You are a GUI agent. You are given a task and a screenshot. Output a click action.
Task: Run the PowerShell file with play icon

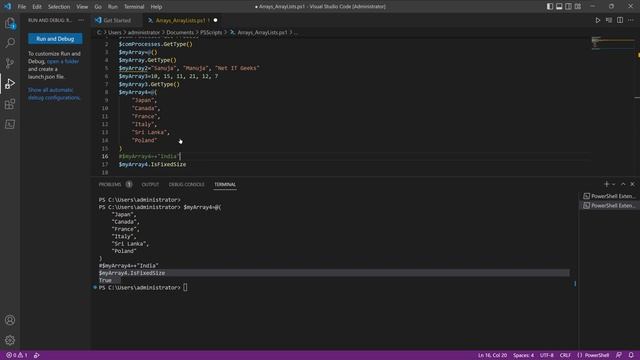[x=598, y=20]
